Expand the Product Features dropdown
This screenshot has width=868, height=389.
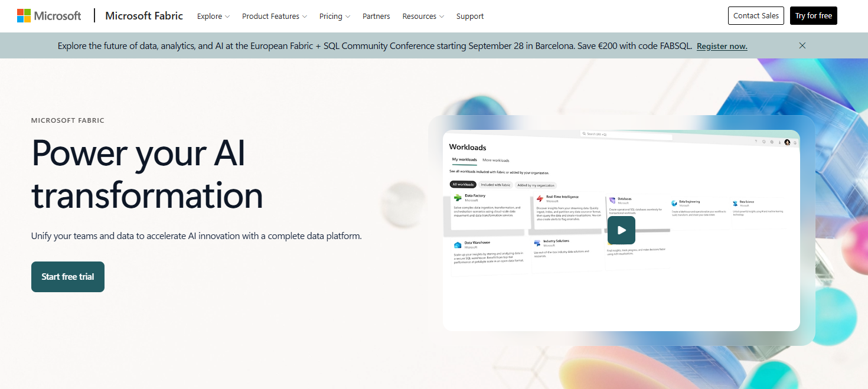[275, 16]
